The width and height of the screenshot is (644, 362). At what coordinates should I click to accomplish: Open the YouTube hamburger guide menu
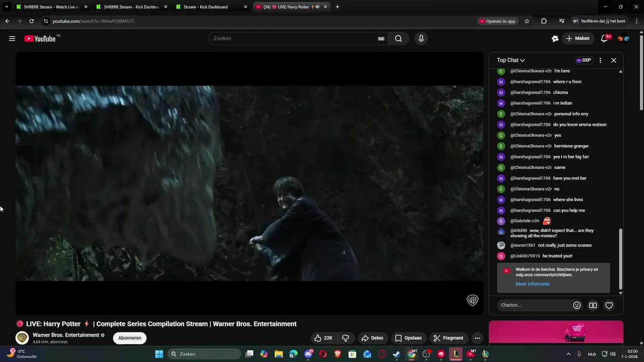coord(12,39)
